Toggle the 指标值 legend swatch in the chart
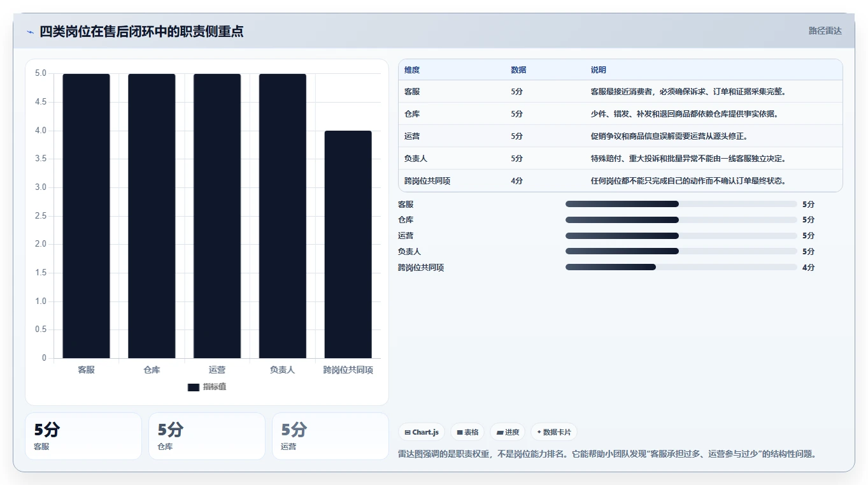This screenshot has height=485, width=868. pyautogui.click(x=194, y=387)
